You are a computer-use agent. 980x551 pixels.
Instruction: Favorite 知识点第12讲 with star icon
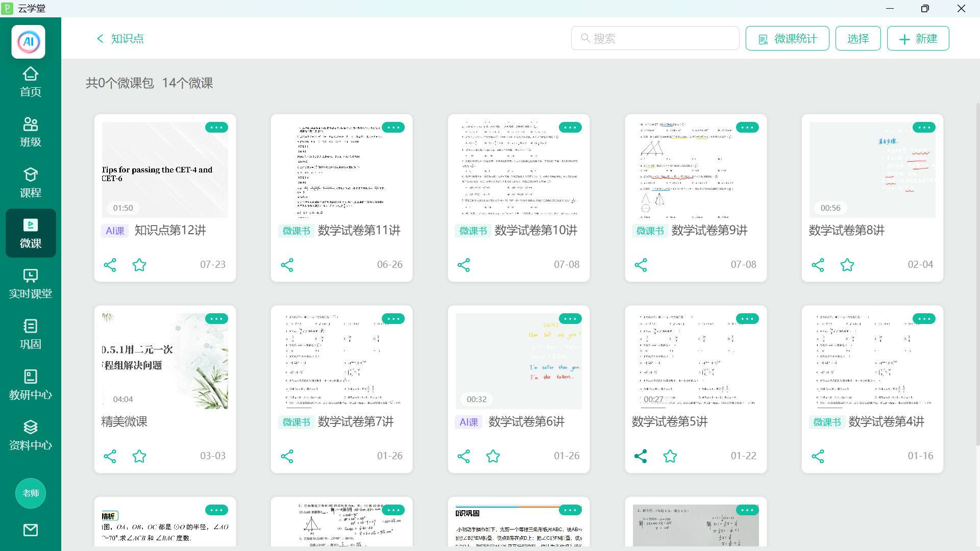click(139, 265)
